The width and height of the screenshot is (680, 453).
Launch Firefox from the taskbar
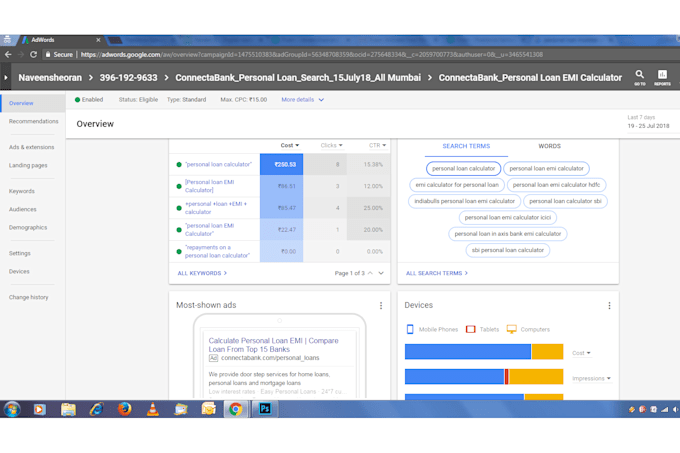tap(124, 409)
